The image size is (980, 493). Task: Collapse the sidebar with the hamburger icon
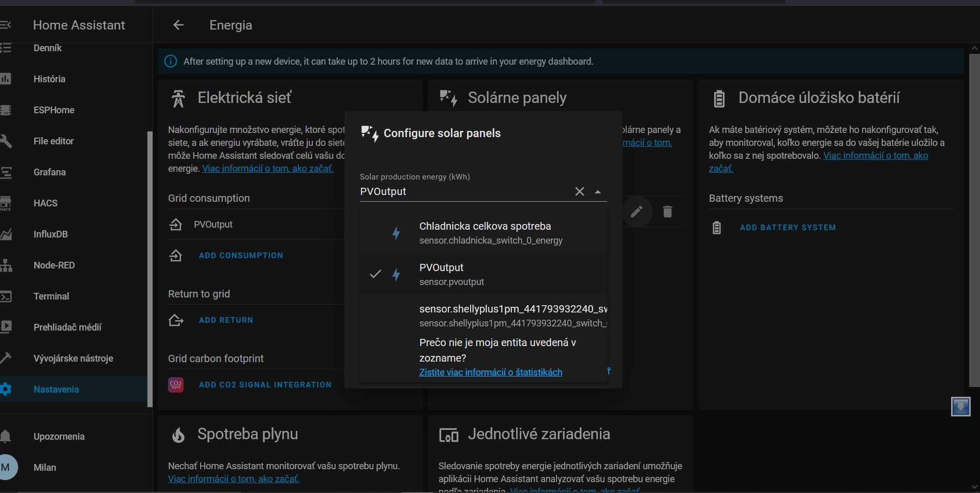tap(5, 25)
